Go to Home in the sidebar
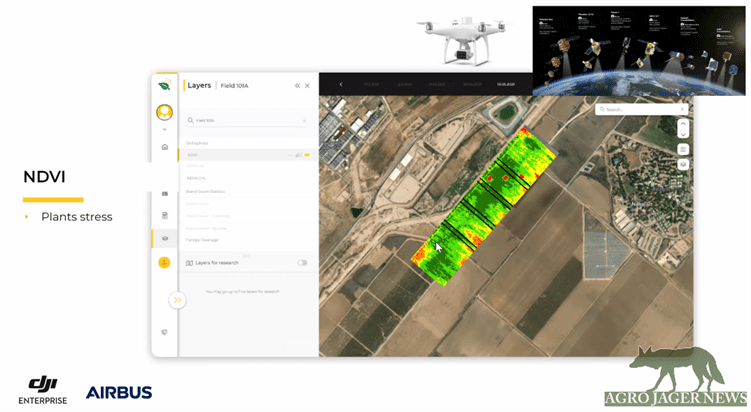Viewport: 751px width, 412px height. coord(164,147)
